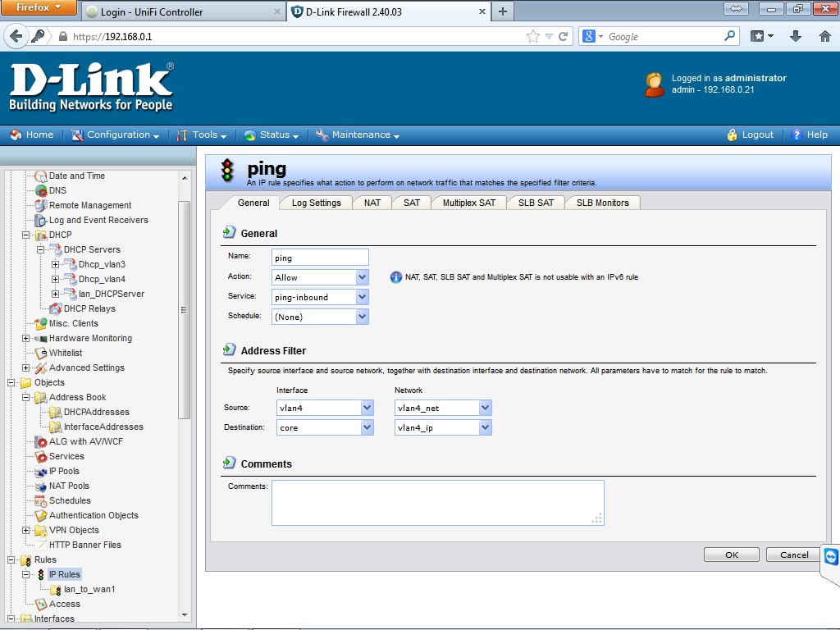840x630 pixels.
Task: Click the Firefox downloads arrow icon
Action: [795, 36]
